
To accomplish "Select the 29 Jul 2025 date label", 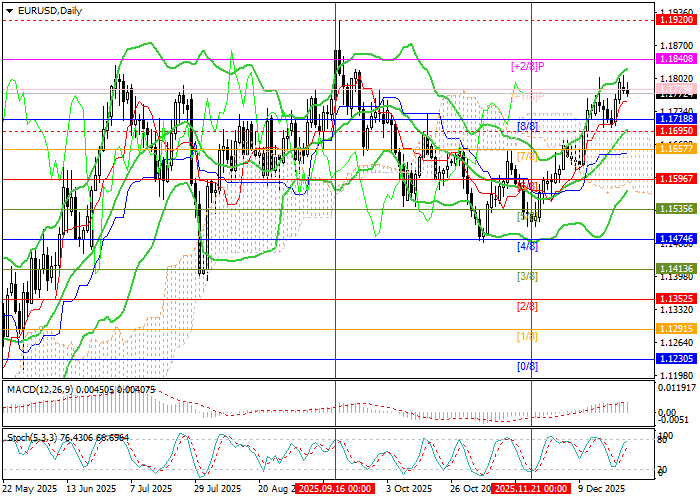I will click(x=217, y=489).
